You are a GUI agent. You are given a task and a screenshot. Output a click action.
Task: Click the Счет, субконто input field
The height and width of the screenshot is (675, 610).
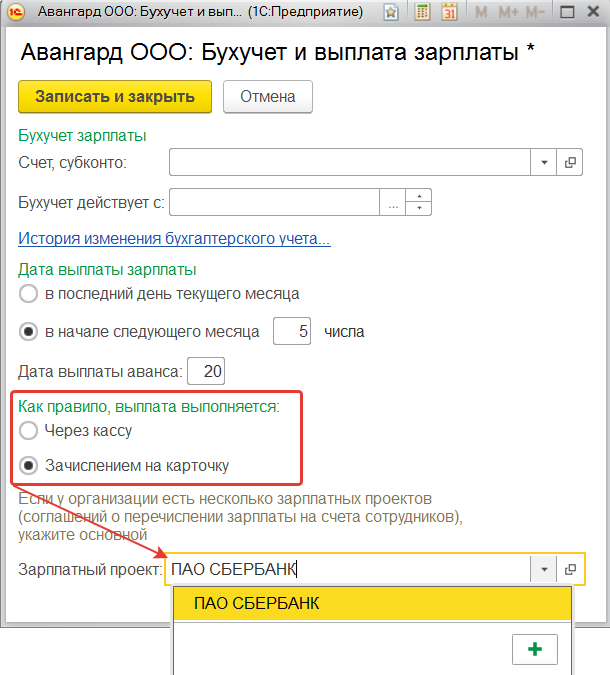click(x=350, y=162)
